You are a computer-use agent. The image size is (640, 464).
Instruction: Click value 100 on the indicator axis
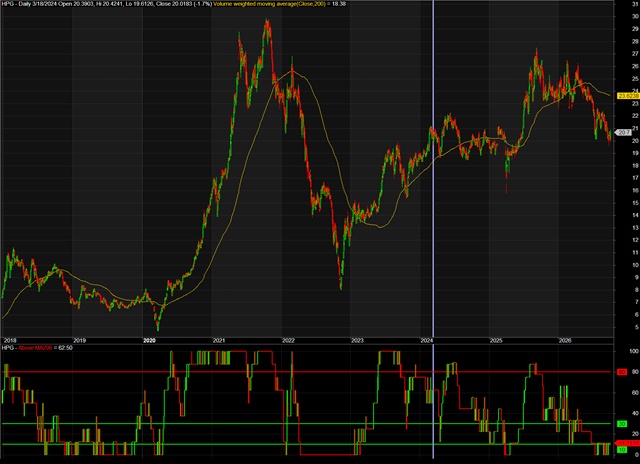point(634,351)
